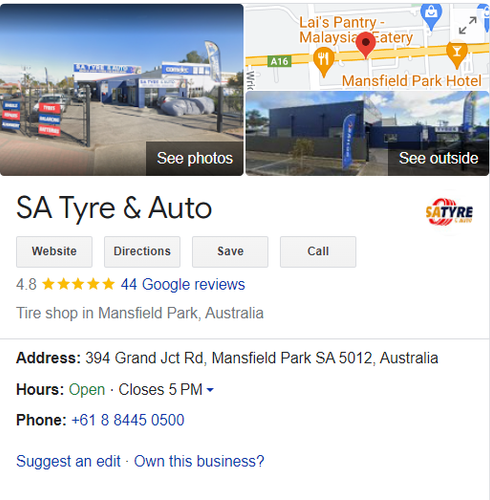Click the A16 road badge on the map
The height and width of the screenshot is (500, 490).
pyautogui.click(x=279, y=61)
